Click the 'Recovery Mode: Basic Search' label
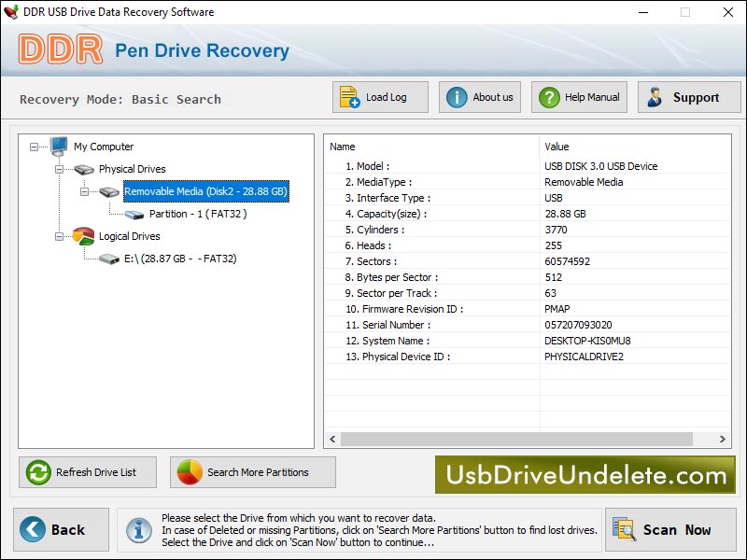 click(120, 100)
